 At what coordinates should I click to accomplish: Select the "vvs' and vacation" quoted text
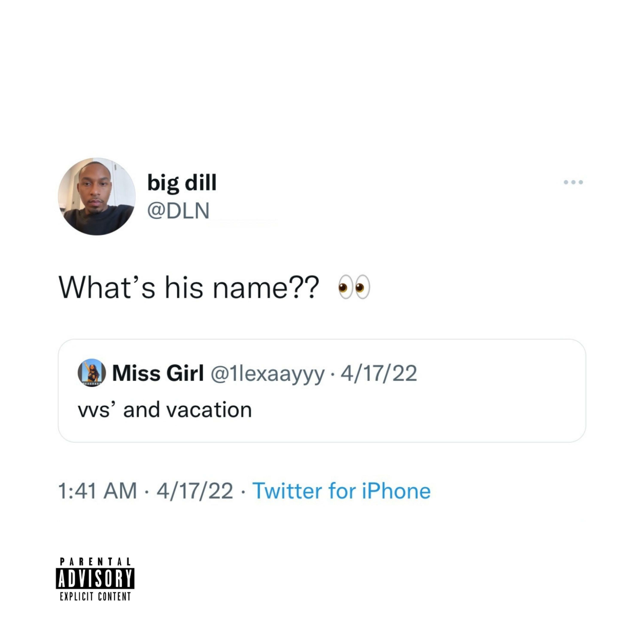pos(165,410)
